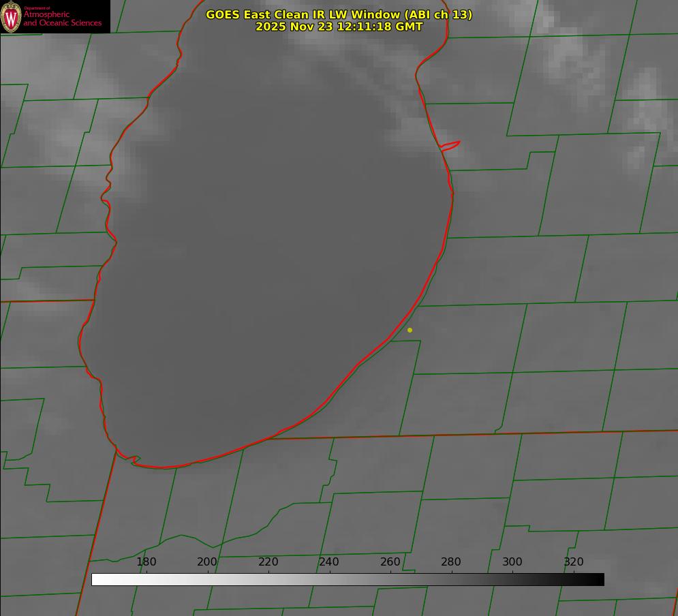The image size is (678, 616).
Task: Click the colorbar label 260
Action: tap(390, 561)
